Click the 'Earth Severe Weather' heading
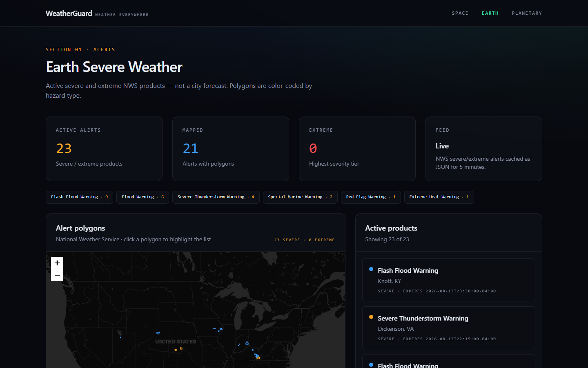Viewport: 588px width, 368px height. pyautogui.click(x=114, y=67)
